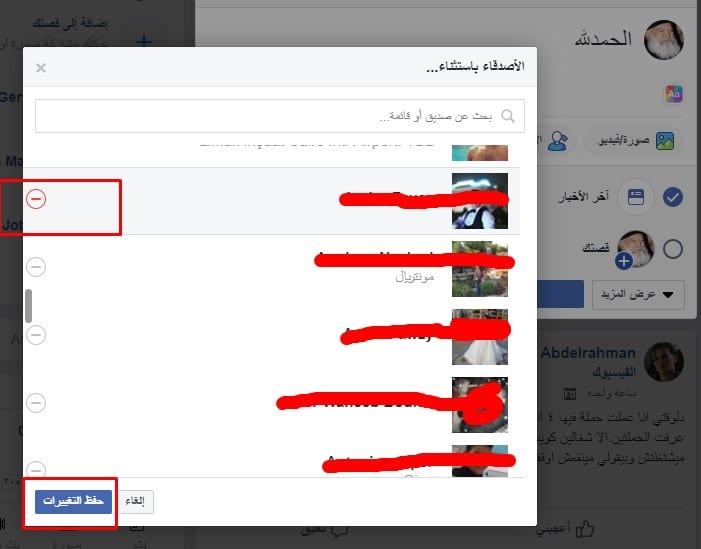Toggle the exclude circle on the third friend
This screenshot has height=549, width=701.
(36, 335)
